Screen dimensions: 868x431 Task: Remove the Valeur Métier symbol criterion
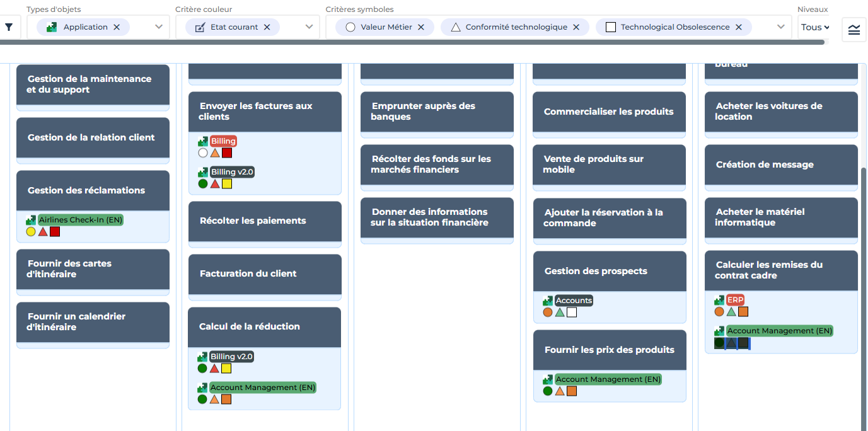(x=421, y=27)
